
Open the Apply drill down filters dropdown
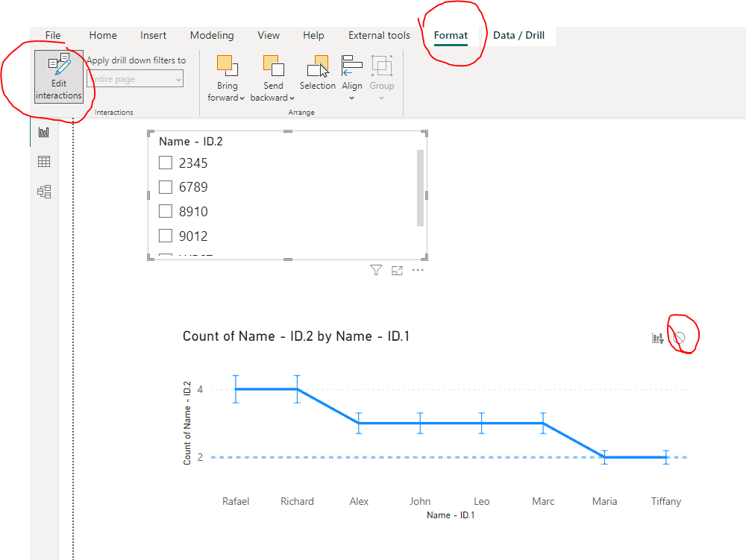135,79
